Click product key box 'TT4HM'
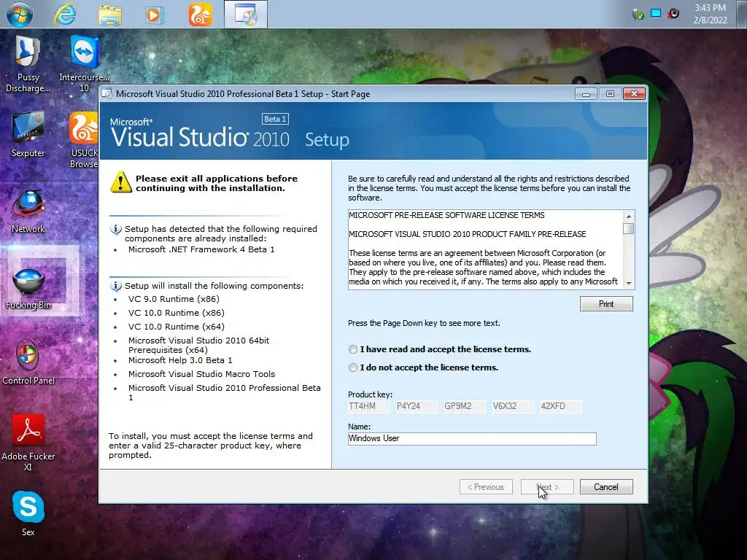Image resolution: width=747 pixels, height=560 pixels. (368, 406)
